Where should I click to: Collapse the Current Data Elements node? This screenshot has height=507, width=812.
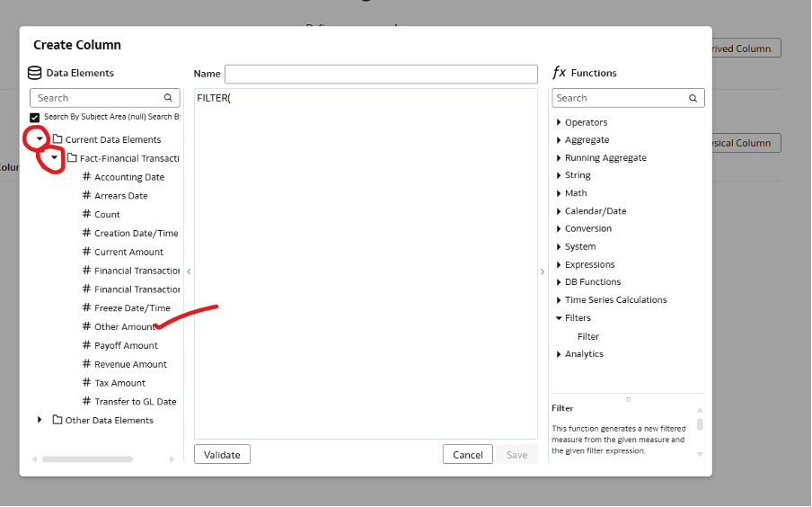coord(40,139)
